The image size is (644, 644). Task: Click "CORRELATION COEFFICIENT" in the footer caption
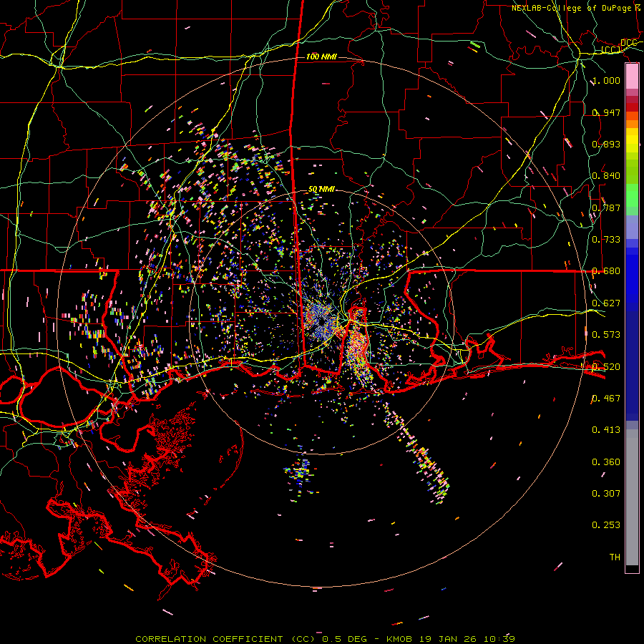tap(209, 639)
